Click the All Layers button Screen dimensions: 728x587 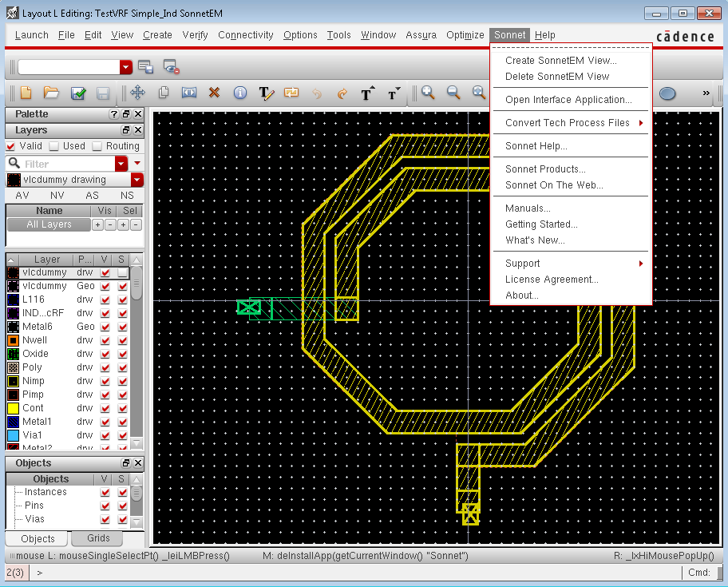49,224
